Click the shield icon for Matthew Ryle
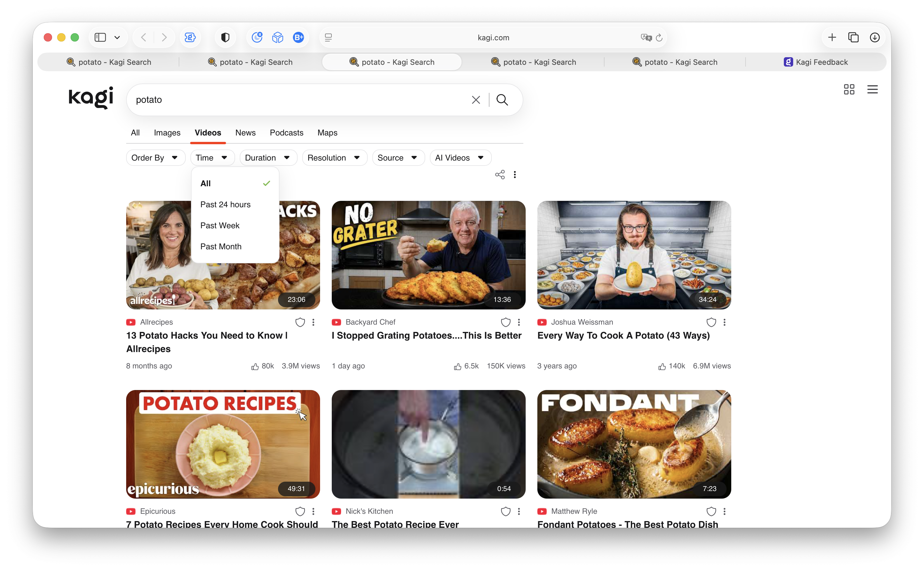The width and height of the screenshot is (924, 571). (x=711, y=511)
